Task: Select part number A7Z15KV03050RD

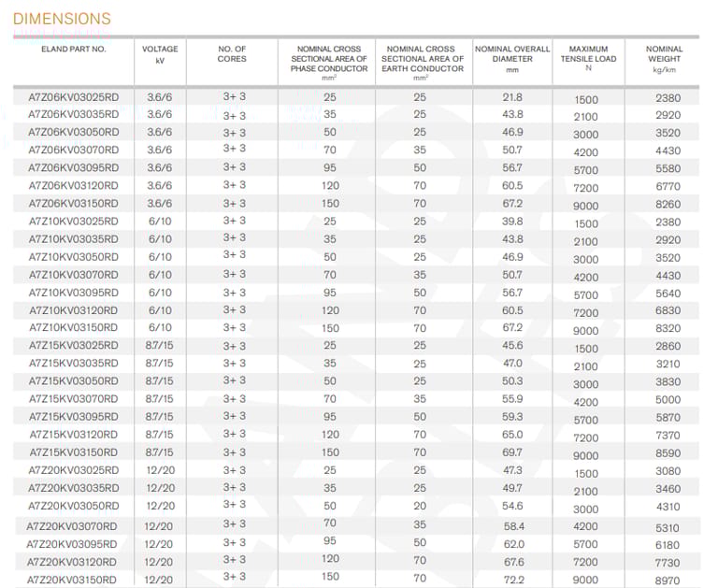Action: click(x=74, y=381)
